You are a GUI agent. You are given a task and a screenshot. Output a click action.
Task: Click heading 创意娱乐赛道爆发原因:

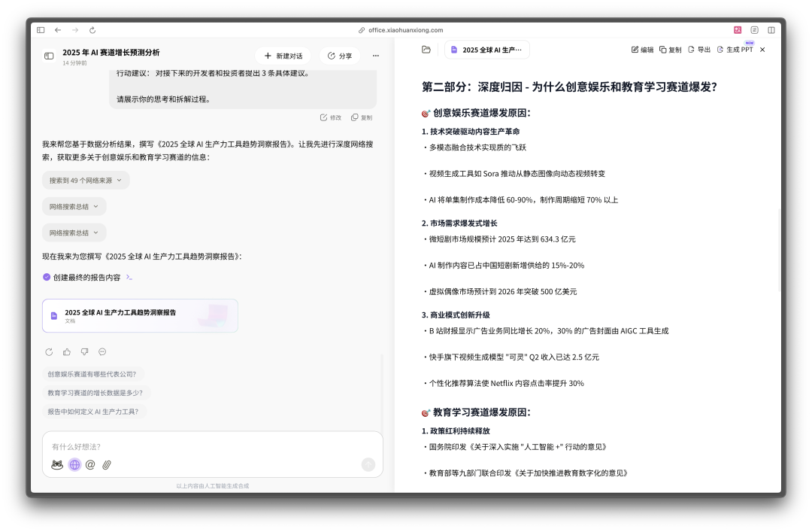click(482, 113)
